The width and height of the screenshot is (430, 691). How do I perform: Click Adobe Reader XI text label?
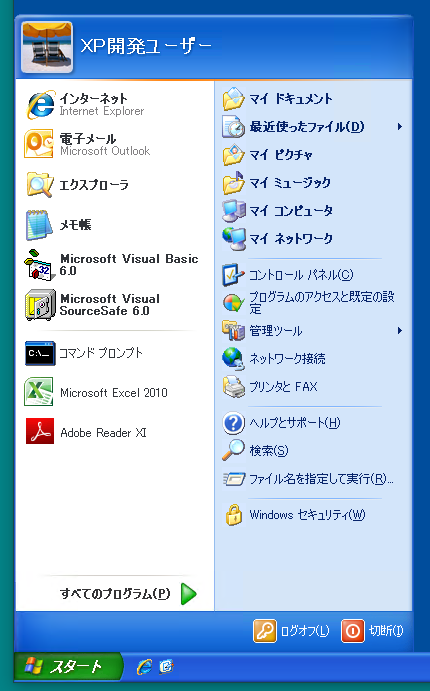point(103,432)
